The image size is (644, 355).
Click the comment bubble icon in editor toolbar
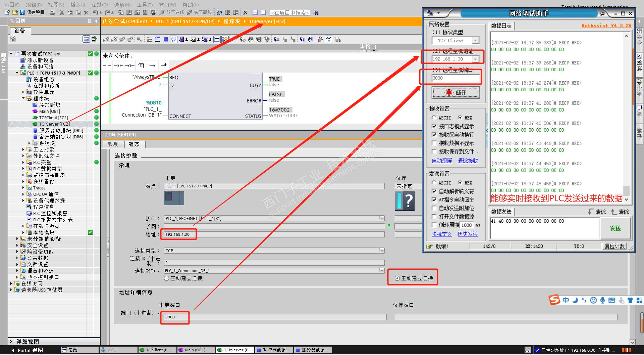pyautogui.click(x=174, y=39)
